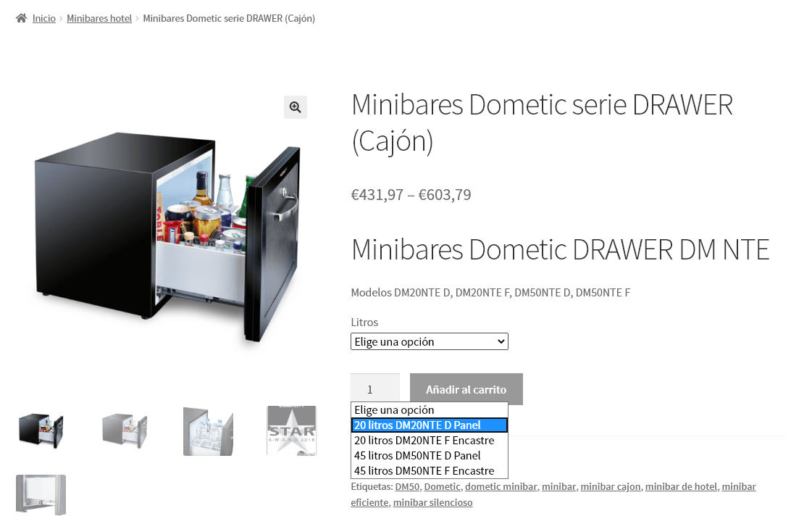Go to Minibares hotel category
The image size is (812, 516).
[x=99, y=19]
